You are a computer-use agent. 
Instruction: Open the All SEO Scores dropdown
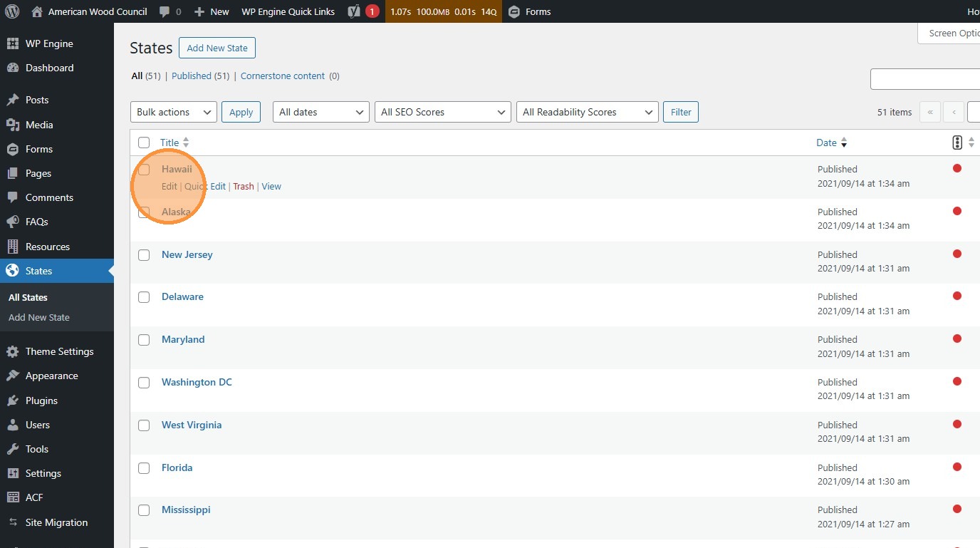point(443,112)
